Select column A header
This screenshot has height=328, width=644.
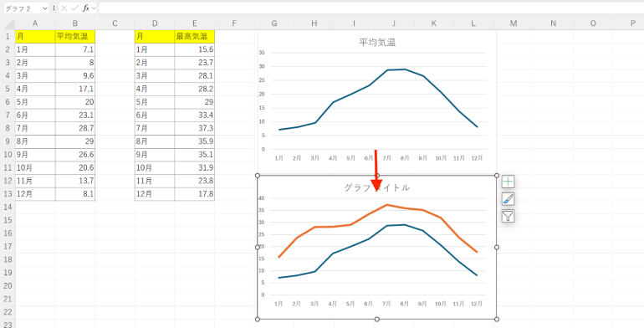point(35,23)
